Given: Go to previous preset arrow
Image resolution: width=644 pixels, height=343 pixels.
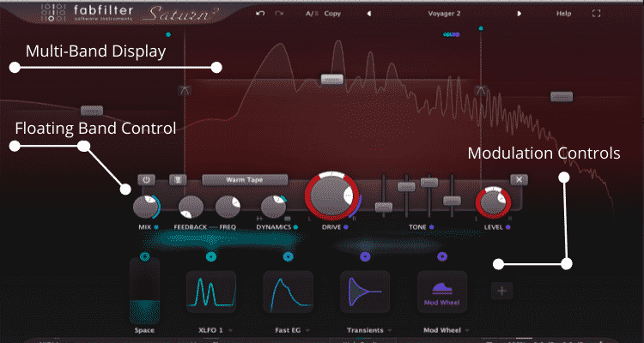Looking at the screenshot, I should coord(368,15).
